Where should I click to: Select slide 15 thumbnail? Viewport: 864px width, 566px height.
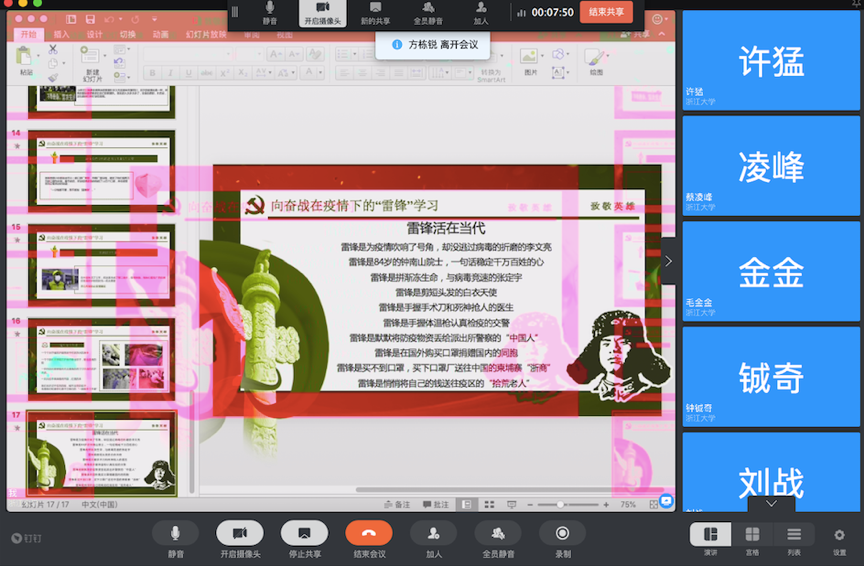(101, 265)
